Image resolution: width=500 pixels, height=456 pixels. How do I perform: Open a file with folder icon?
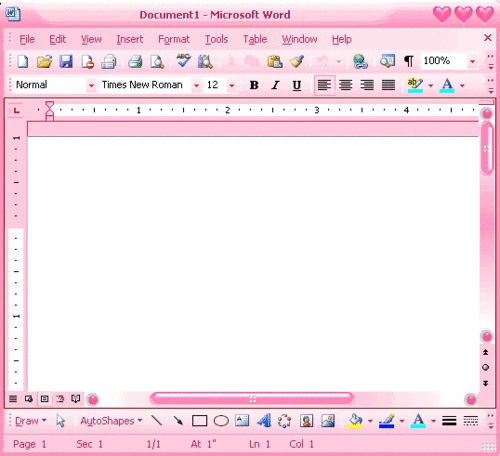(x=44, y=62)
